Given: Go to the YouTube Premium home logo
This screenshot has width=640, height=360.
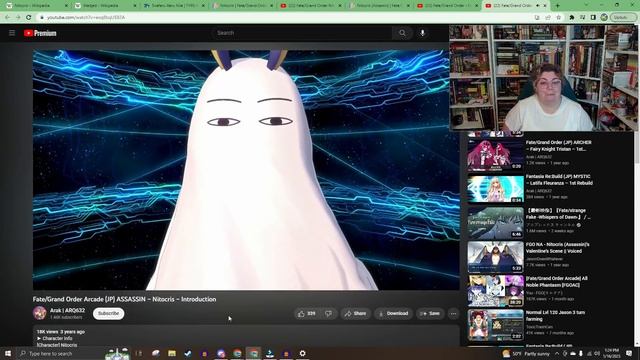Looking at the screenshot, I should 40,33.
